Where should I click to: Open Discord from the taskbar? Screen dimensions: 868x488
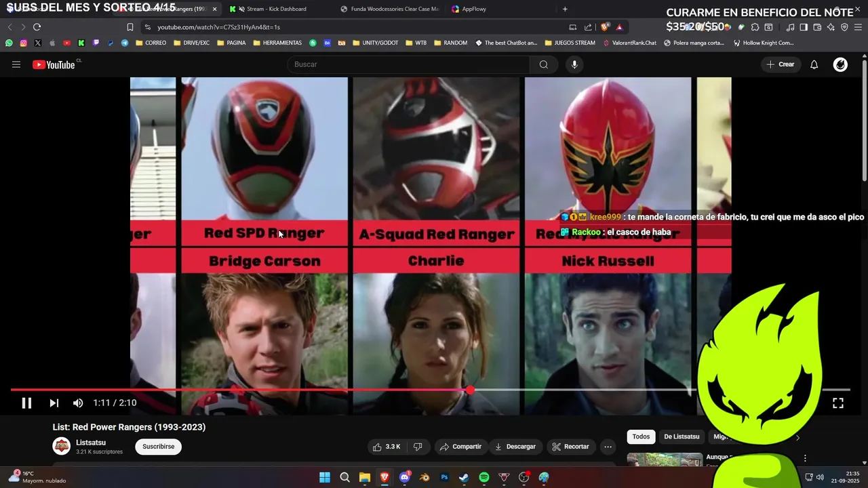pyautogui.click(x=405, y=478)
